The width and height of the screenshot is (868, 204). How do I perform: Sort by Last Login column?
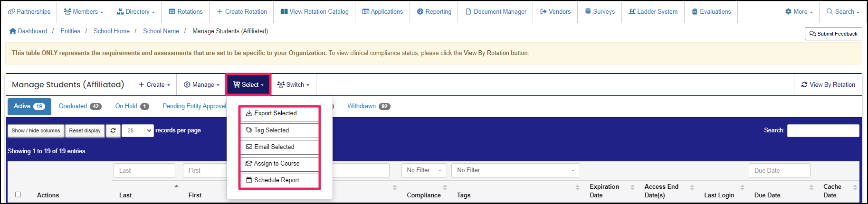tap(719, 195)
